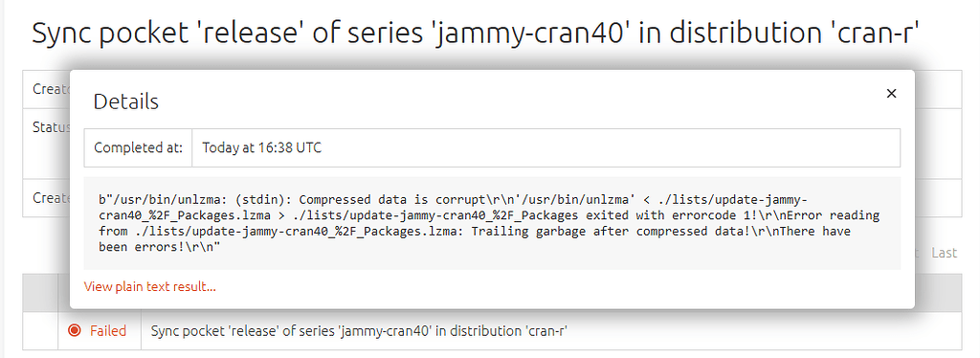980x358 pixels.
Task: Click the Details dialog heading
Action: (125, 101)
